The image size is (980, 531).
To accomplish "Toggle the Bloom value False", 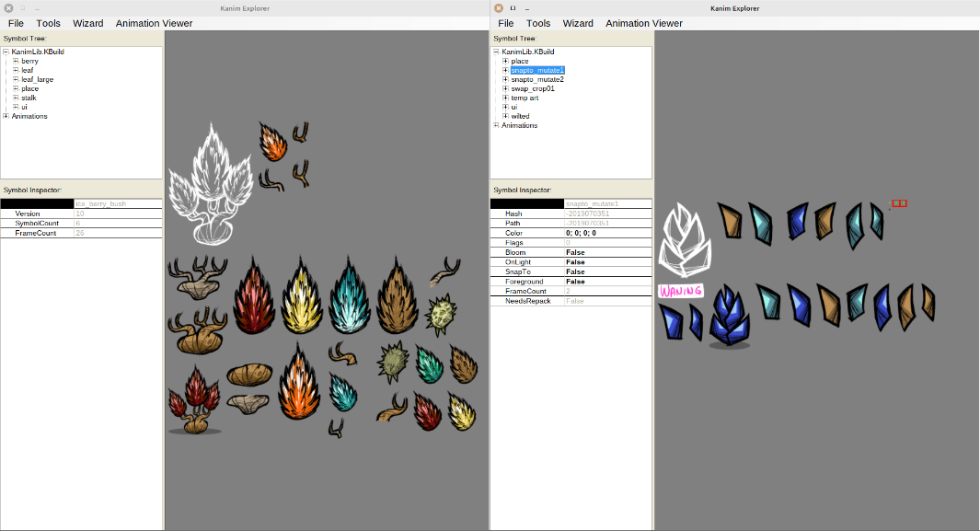I will tap(575, 252).
